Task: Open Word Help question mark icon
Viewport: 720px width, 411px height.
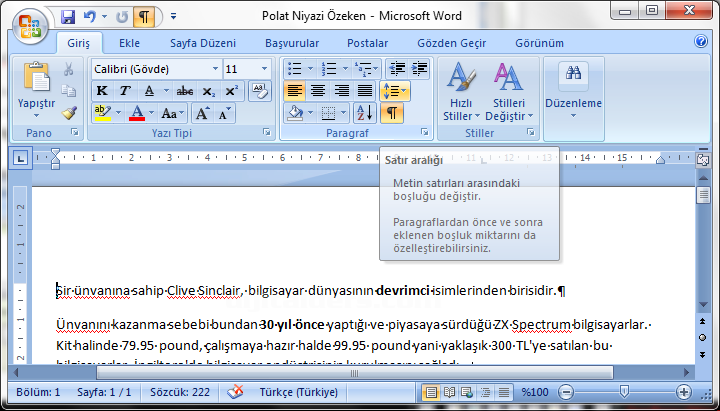Action: tap(701, 41)
